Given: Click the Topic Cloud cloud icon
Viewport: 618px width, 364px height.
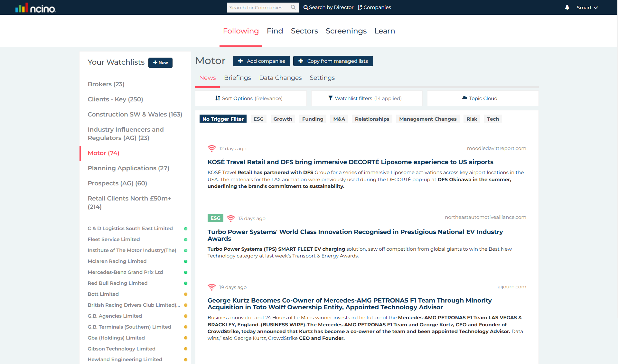Looking at the screenshot, I should [464, 98].
